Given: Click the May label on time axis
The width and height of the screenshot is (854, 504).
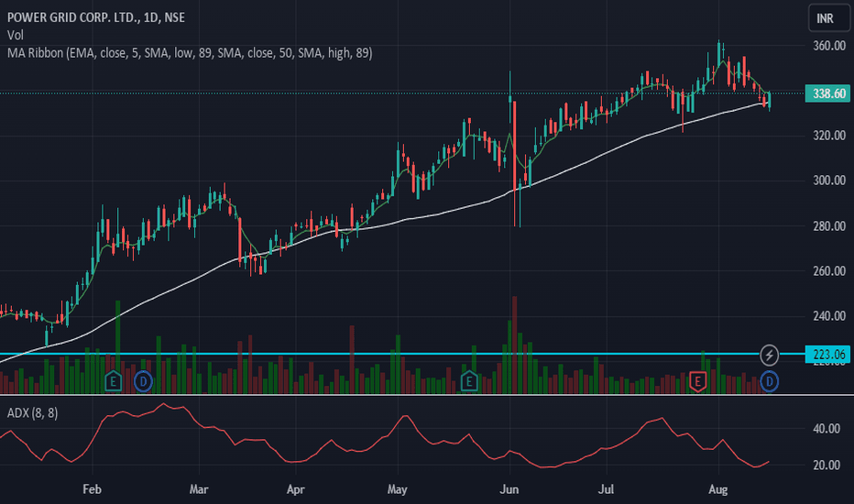Looking at the screenshot, I should pos(398,489).
